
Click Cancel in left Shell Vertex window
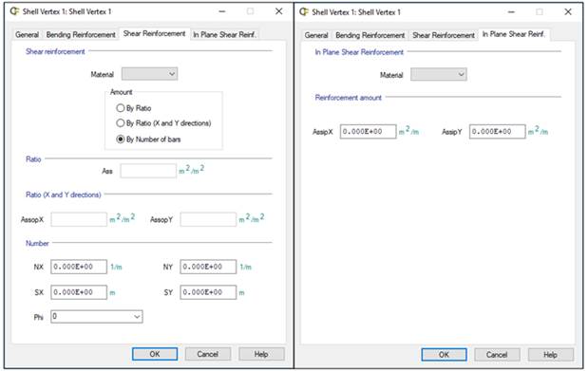pyautogui.click(x=208, y=354)
